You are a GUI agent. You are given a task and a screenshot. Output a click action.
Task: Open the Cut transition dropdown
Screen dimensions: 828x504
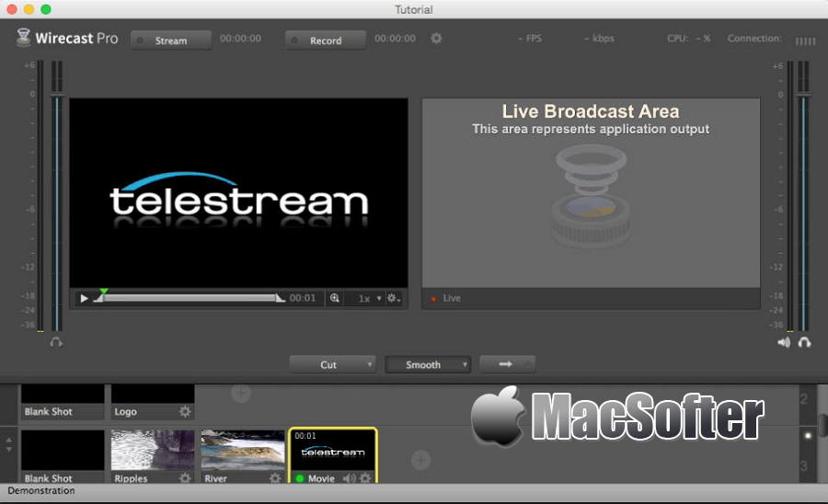pyautogui.click(x=332, y=365)
